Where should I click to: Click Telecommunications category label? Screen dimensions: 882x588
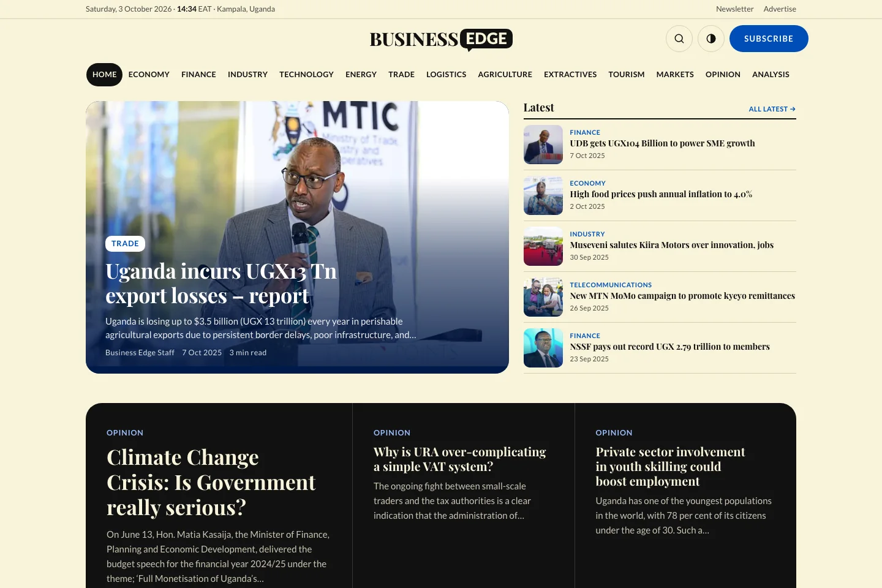(x=611, y=285)
